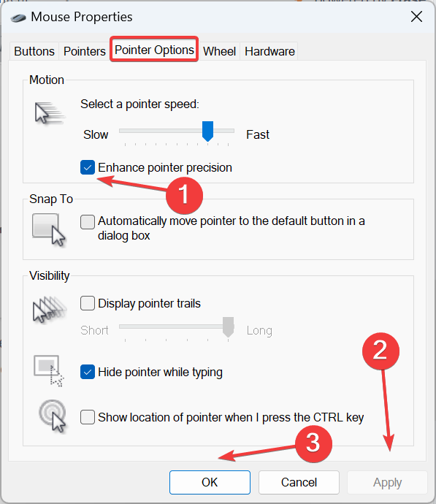Click the Cancel button
The height and width of the screenshot is (504, 436).
pos(299,482)
